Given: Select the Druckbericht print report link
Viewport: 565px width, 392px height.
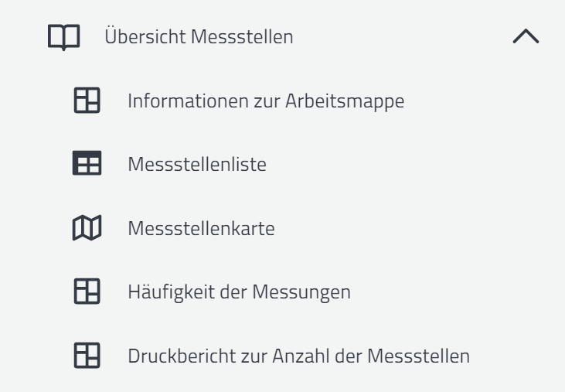Looking at the screenshot, I should [x=298, y=356].
